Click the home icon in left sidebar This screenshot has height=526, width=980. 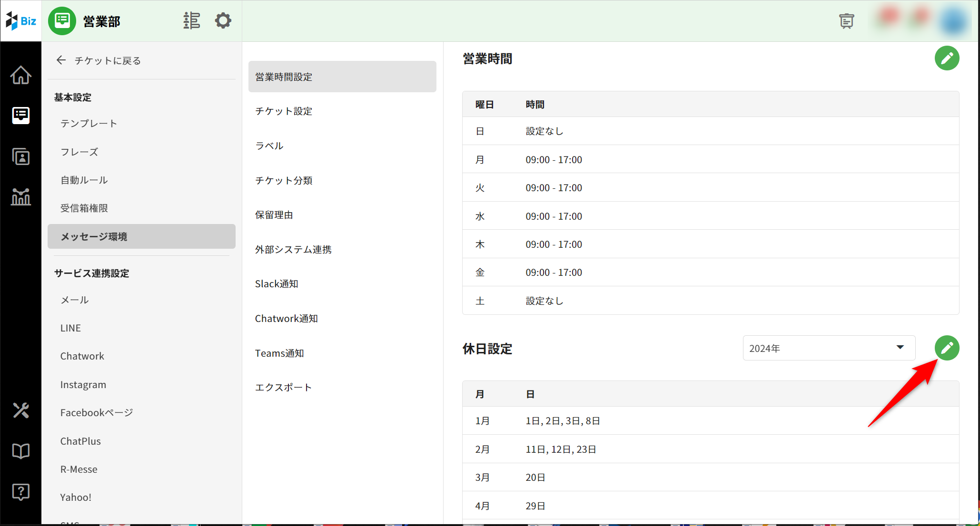click(21, 75)
